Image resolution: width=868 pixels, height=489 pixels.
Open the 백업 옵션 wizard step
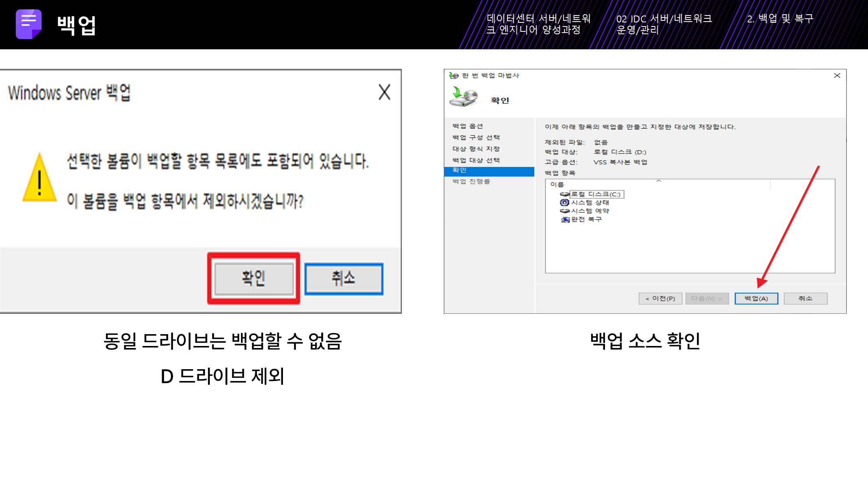(x=467, y=126)
